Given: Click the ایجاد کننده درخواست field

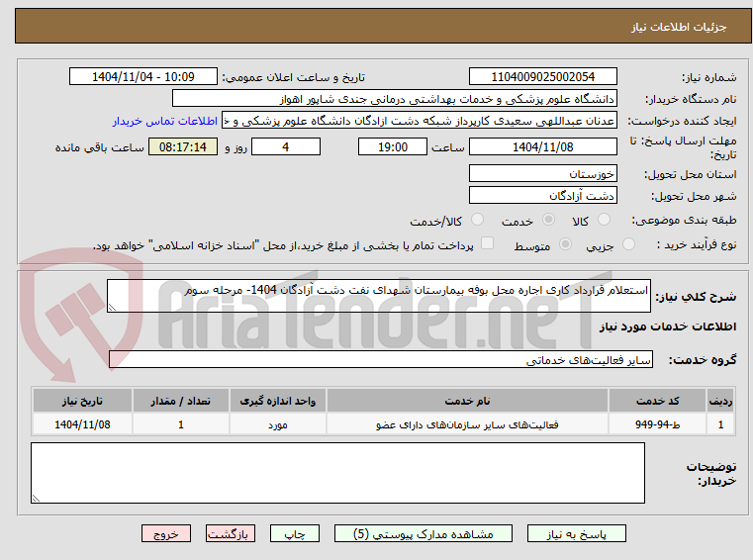Looking at the screenshot, I should point(419,121).
